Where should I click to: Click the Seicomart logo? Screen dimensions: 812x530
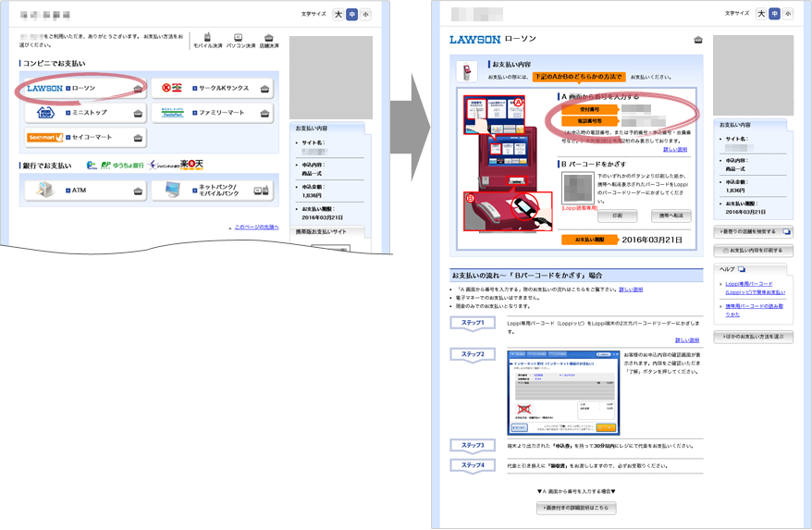(45, 137)
